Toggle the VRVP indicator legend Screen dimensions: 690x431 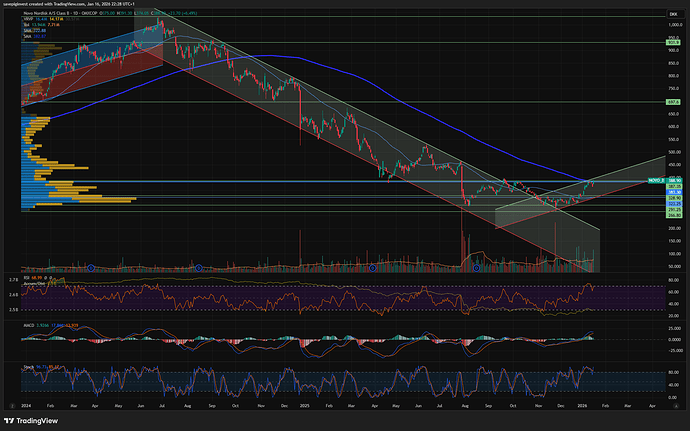(x=30, y=18)
